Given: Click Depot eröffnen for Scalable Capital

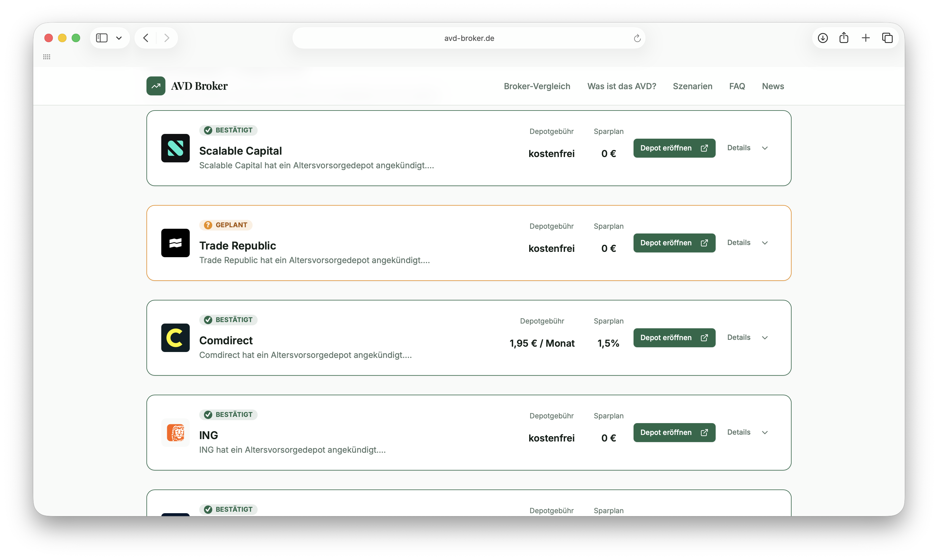Looking at the screenshot, I should coord(674,148).
